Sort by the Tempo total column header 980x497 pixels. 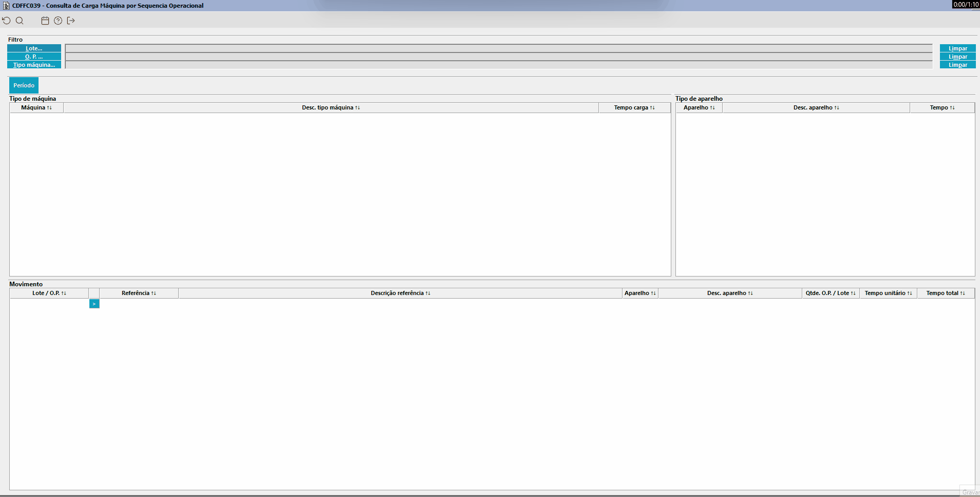click(x=946, y=293)
